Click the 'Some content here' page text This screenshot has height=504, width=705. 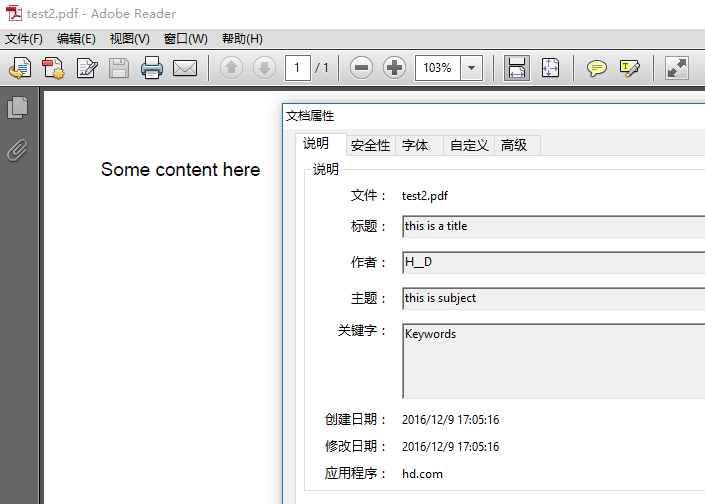coord(180,169)
